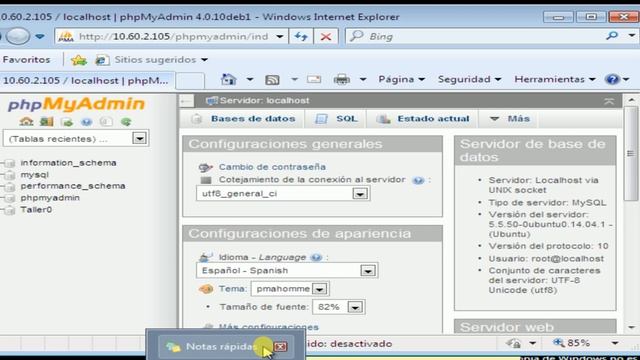Click the Cambio de contraseña link
This screenshot has height=360, width=640.
[272, 167]
